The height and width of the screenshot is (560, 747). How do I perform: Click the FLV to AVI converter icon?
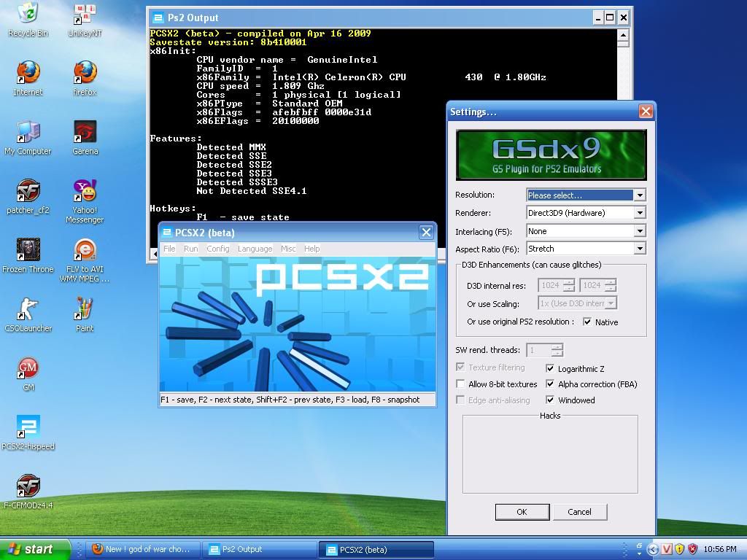85,251
